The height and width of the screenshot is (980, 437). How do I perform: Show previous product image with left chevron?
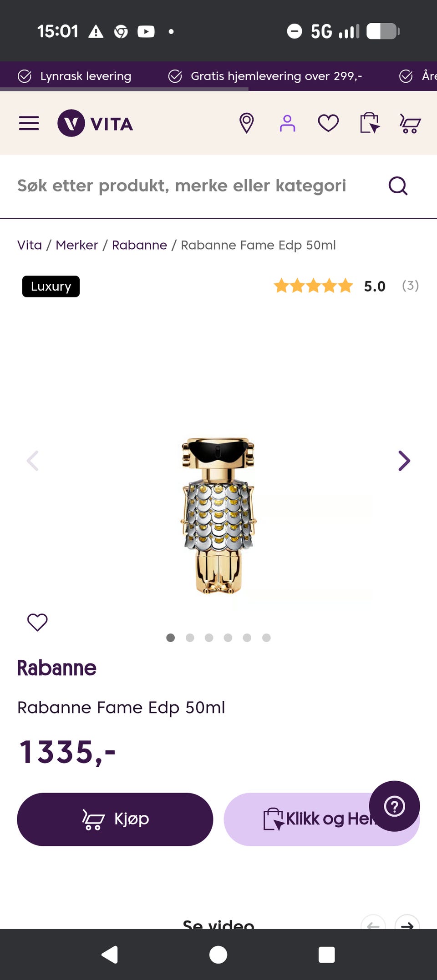(33, 461)
